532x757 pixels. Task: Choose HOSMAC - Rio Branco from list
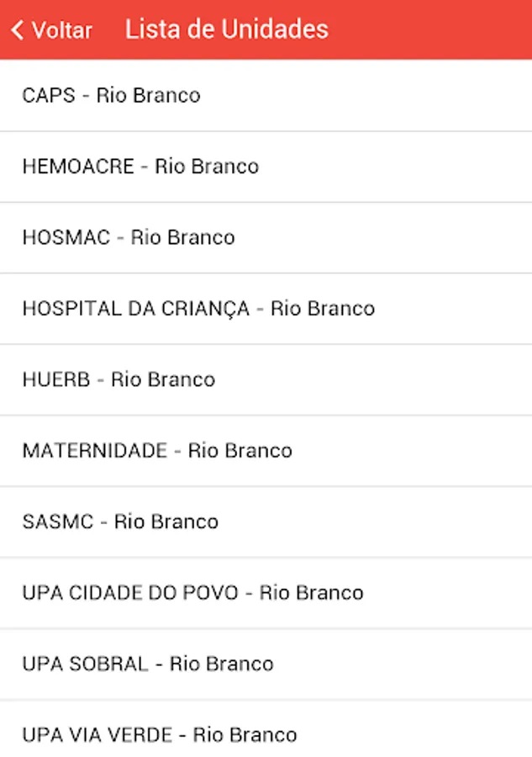tap(129, 237)
